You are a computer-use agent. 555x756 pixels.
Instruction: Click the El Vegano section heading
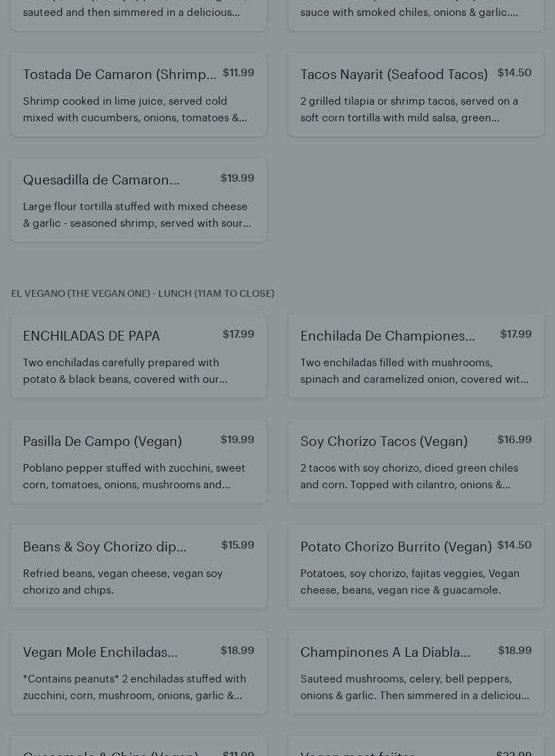143,294
